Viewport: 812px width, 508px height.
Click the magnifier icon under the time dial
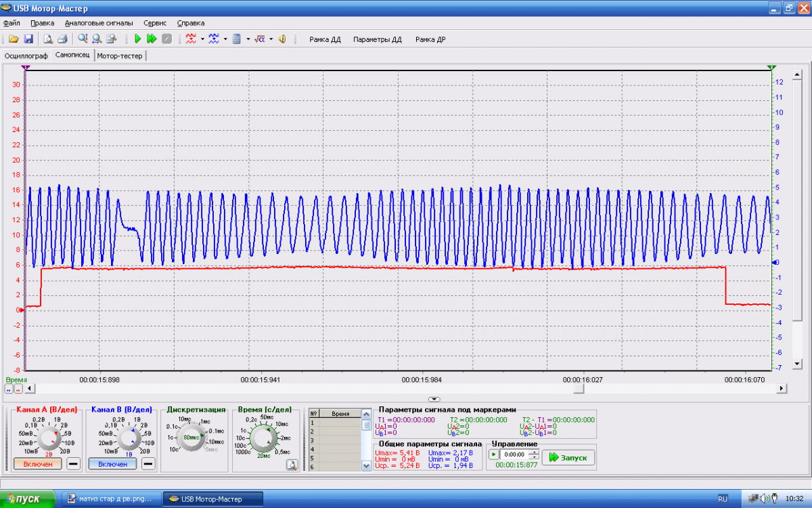[x=292, y=465]
